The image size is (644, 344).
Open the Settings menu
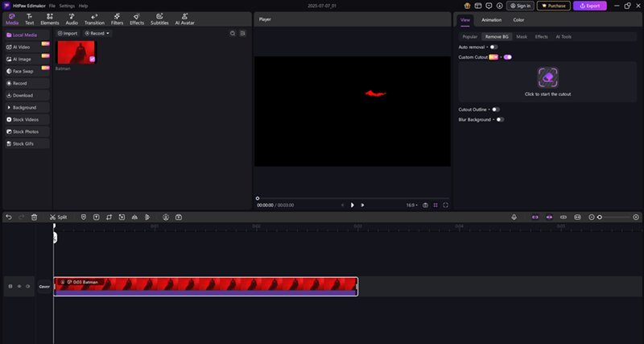tap(67, 6)
